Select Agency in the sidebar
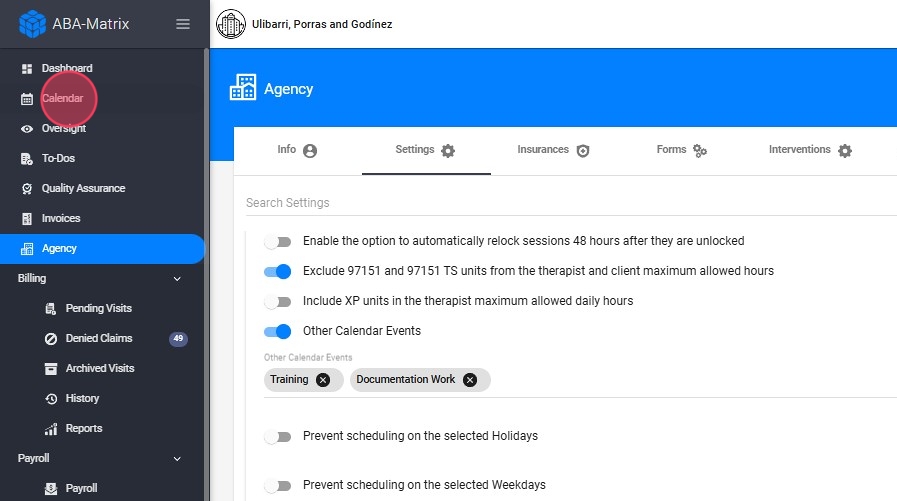Image resolution: width=897 pixels, height=501 pixels. click(102, 249)
